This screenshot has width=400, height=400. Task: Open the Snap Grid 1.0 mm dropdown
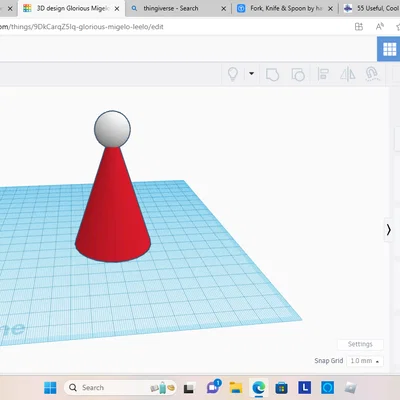[x=365, y=361]
